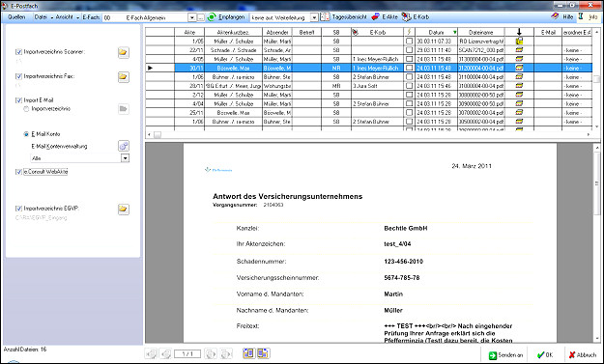Open Hilfe help icon
Viewport: 604px width, 364px height.
[x=555, y=16]
